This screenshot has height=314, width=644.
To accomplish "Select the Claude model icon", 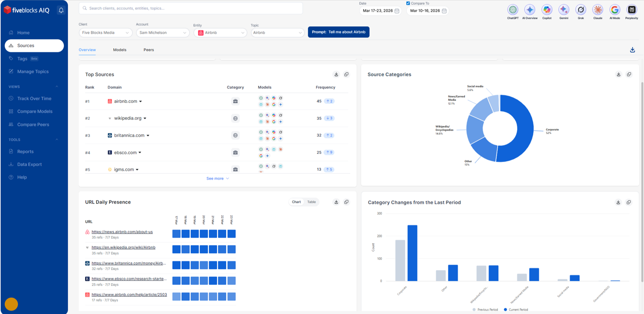I will point(598,10).
